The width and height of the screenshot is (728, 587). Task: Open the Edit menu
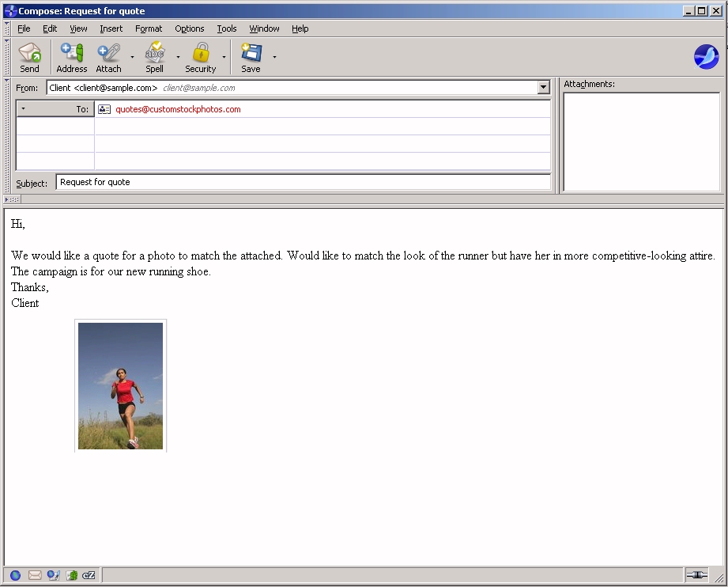[50, 28]
